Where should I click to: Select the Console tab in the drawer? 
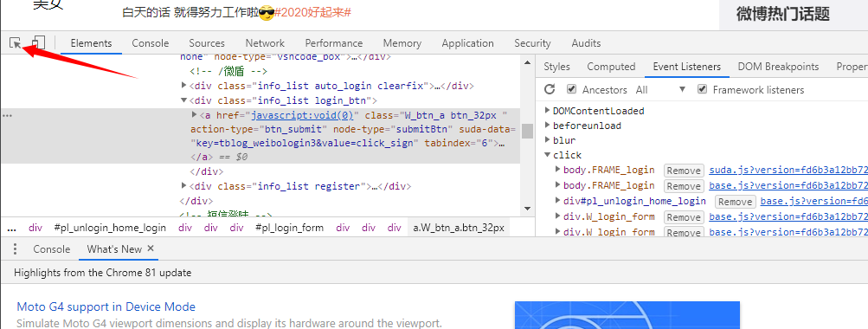[51, 249]
